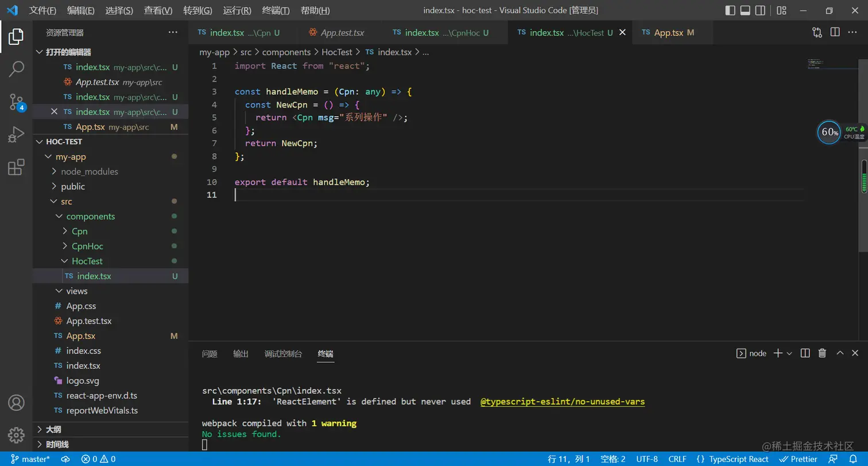
Task: Click the feedback icon in status bar
Action: click(x=833, y=459)
